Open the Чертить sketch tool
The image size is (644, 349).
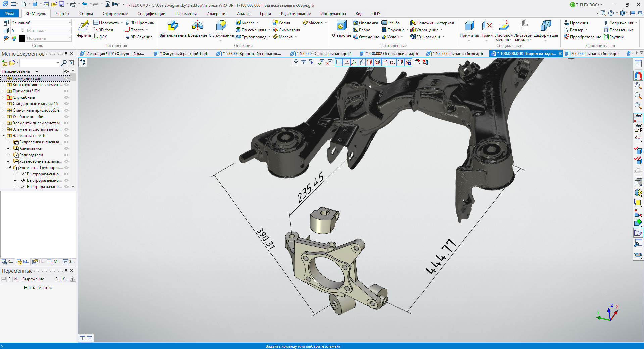tap(83, 29)
